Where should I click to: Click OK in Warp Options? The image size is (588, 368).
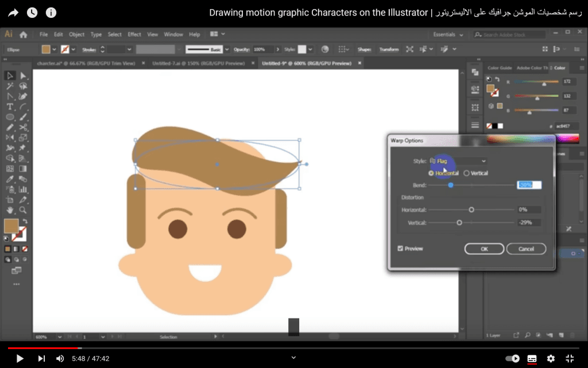point(484,248)
